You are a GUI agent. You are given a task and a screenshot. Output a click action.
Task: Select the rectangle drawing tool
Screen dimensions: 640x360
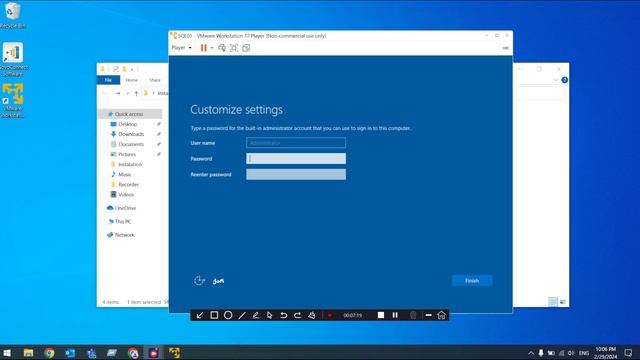[214, 315]
